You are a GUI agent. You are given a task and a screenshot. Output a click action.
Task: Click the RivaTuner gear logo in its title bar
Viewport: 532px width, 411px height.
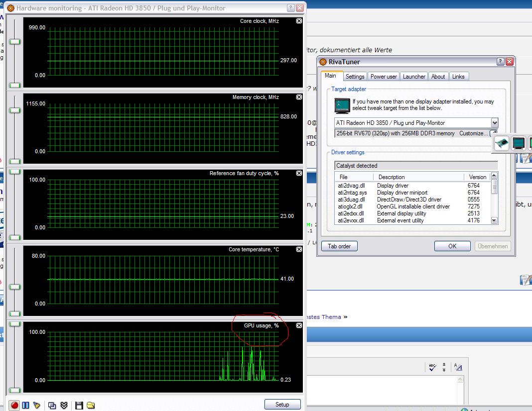[323, 62]
